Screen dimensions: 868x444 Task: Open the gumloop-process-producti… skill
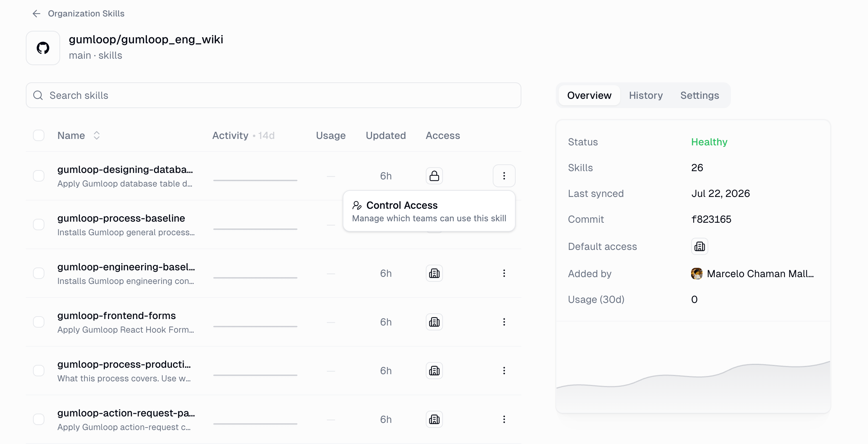click(124, 364)
